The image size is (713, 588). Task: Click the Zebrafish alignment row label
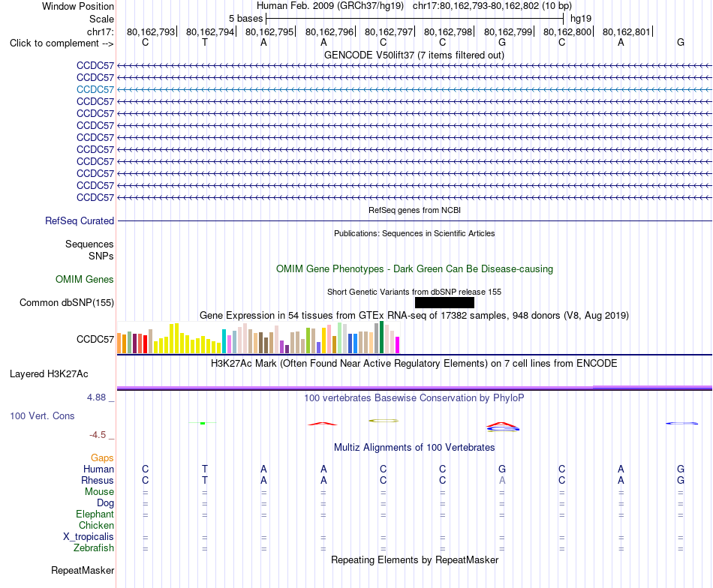pos(94,547)
